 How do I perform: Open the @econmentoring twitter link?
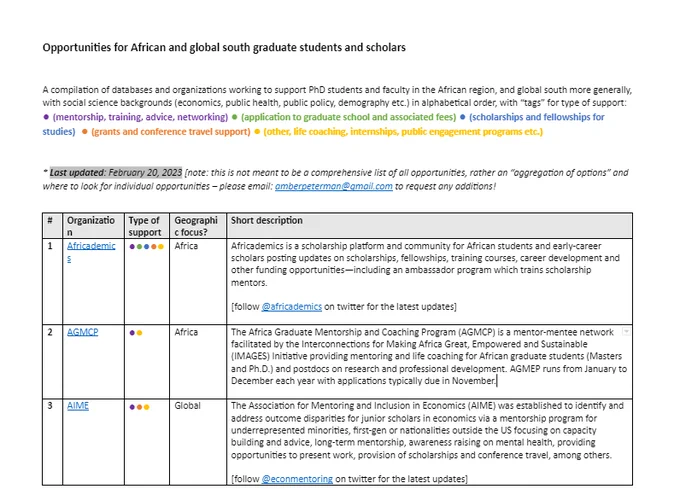click(x=297, y=479)
